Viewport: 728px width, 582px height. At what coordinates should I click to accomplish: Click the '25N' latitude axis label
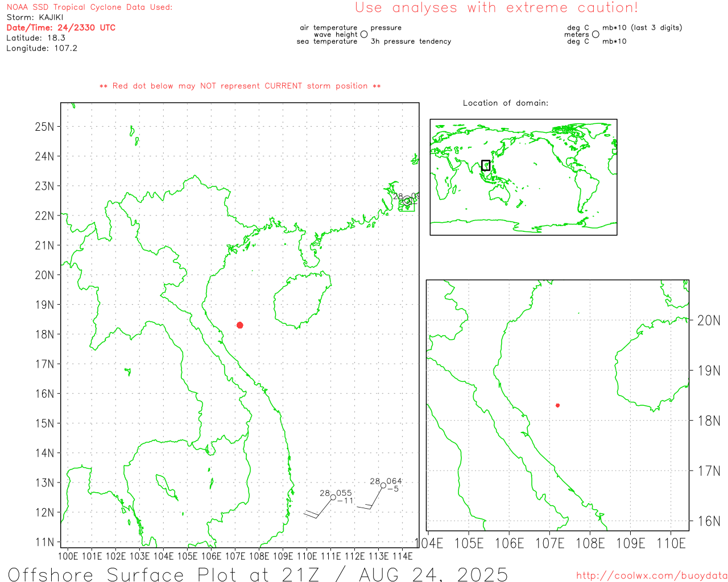click(x=44, y=127)
